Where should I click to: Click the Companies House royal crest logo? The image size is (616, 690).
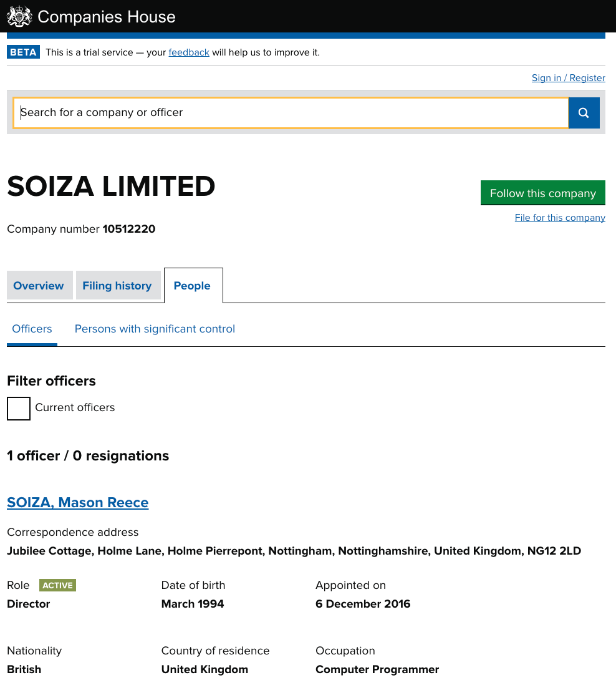19,16
